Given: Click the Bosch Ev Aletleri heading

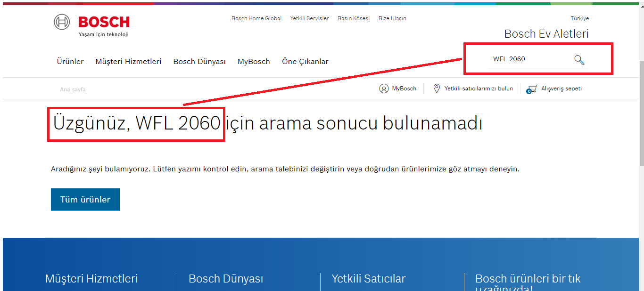Looking at the screenshot, I should 546,34.
